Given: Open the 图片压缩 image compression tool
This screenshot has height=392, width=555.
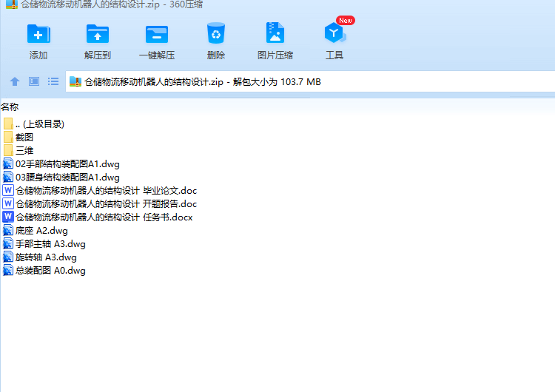Looking at the screenshot, I should point(275,33).
